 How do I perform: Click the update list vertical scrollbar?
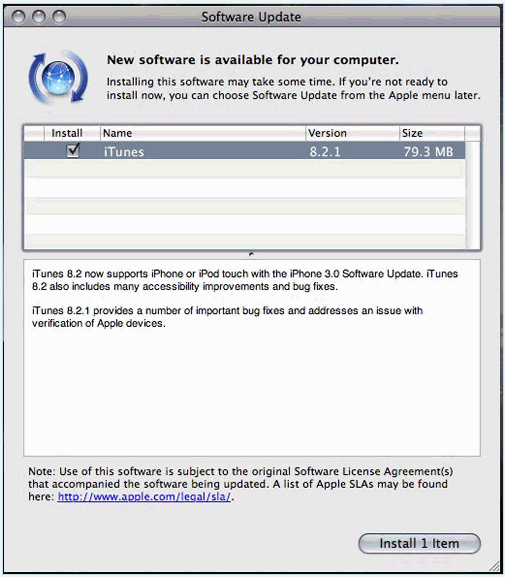click(473, 195)
